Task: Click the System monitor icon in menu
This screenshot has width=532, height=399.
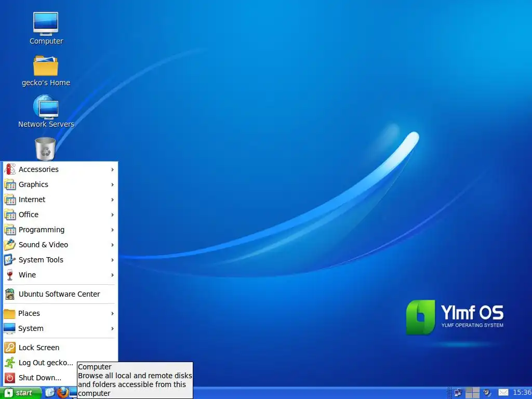Action: coord(9,328)
